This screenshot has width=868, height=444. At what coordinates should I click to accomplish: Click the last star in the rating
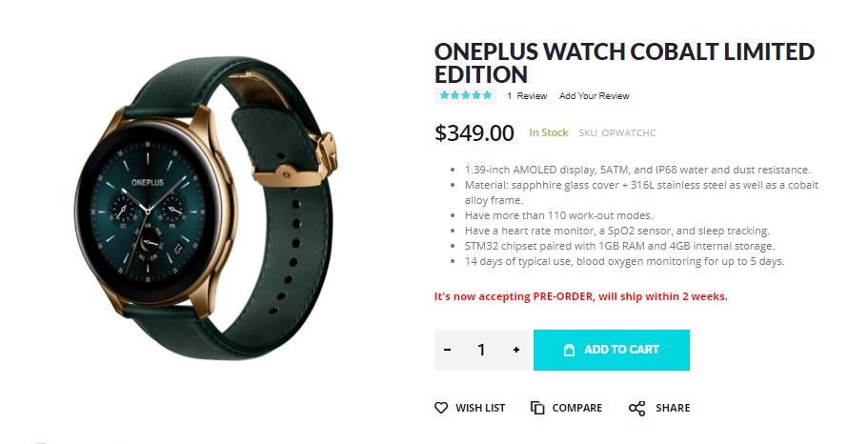pos(487,95)
